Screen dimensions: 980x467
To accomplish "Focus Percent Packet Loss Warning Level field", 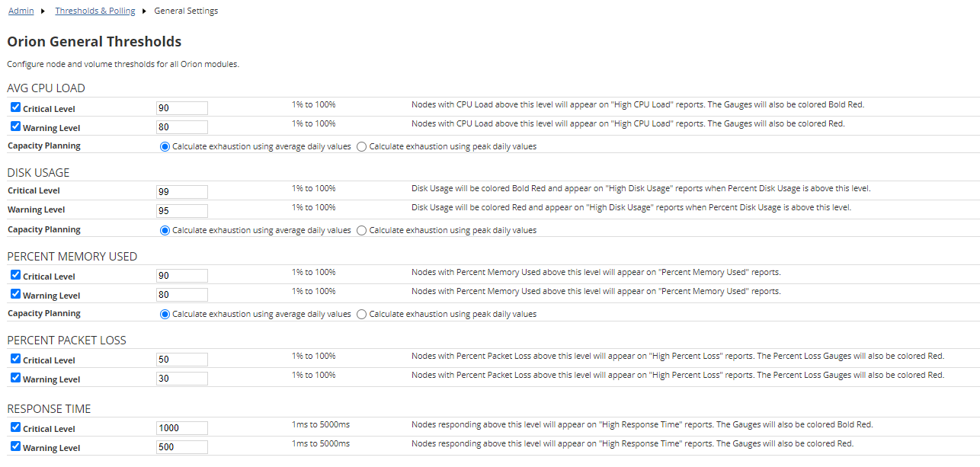I will coord(182,379).
